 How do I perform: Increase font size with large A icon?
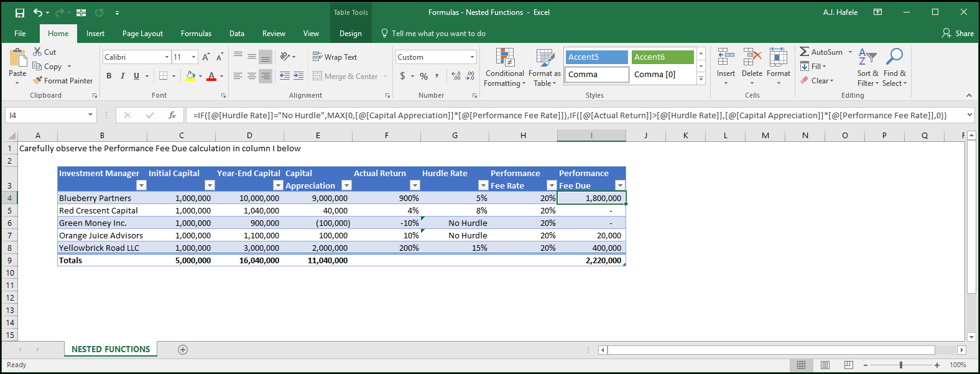point(206,57)
